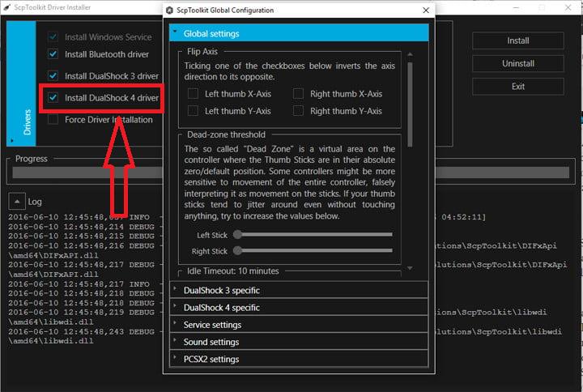Check the Right thumb X-Axis flip box
Screen dimensions: 583x392
[x=298, y=94]
